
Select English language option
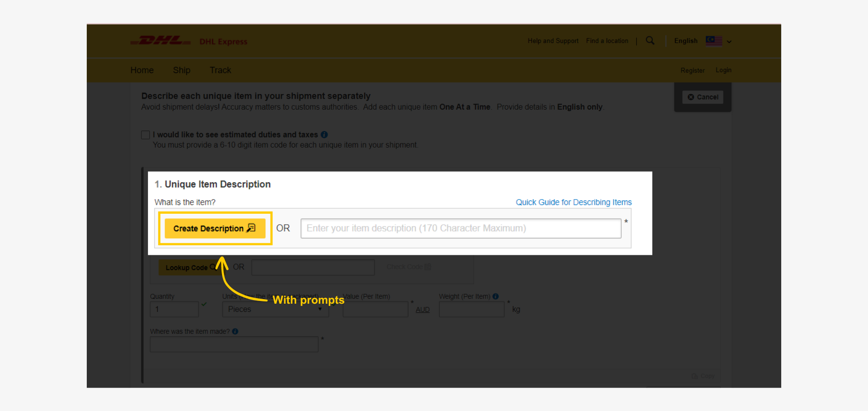pyautogui.click(x=686, y=41)
